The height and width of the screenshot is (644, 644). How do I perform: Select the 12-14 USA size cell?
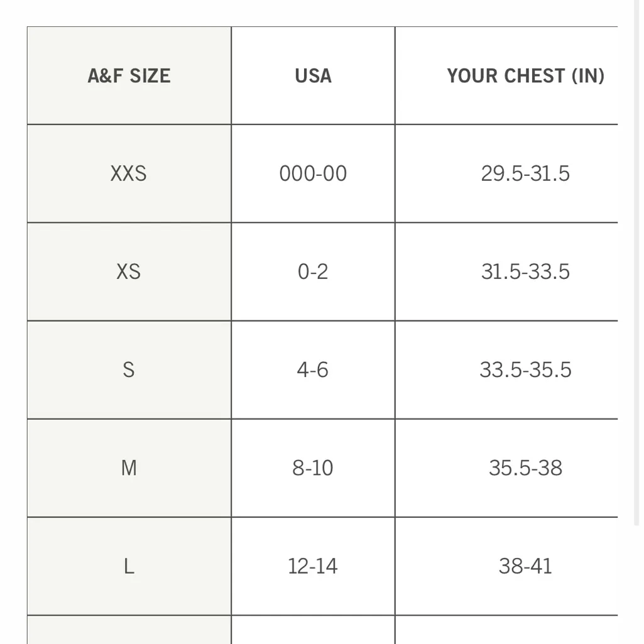(313, 566)
